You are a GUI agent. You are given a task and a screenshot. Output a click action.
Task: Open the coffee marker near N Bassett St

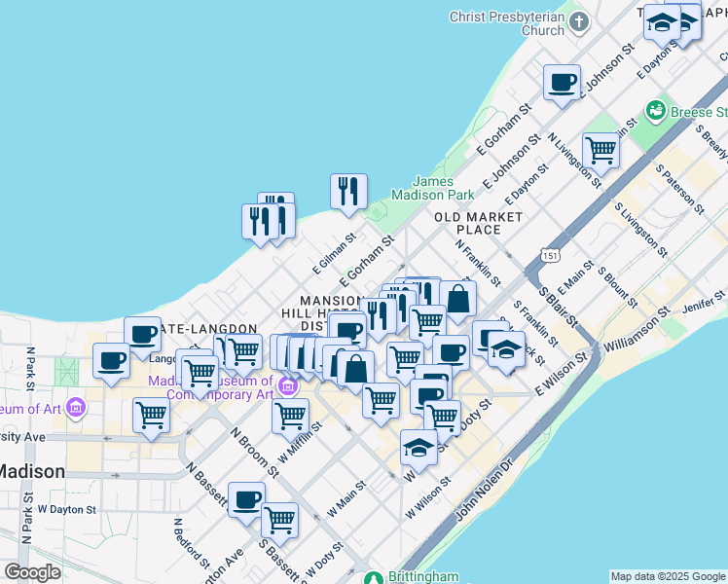pyautogui.click(x=246, y=503)
